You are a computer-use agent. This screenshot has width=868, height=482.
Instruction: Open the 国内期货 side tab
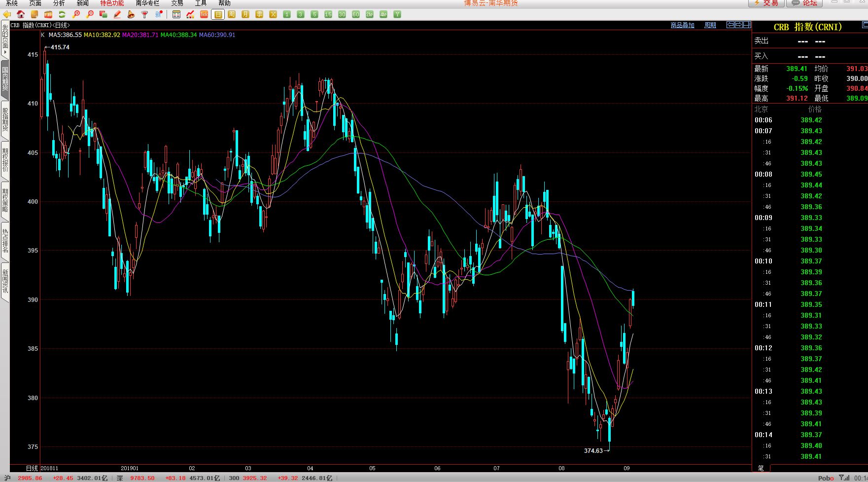(5, 79)
